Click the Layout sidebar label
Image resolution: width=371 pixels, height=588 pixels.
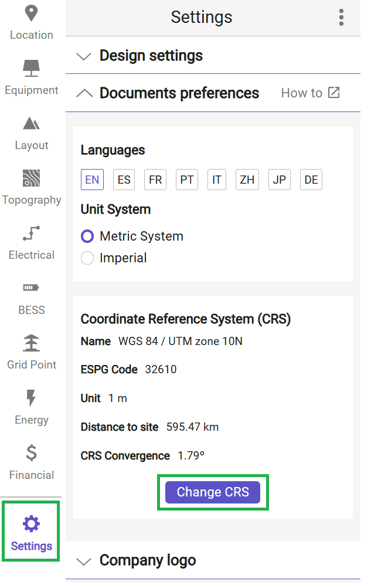[32, 145]
